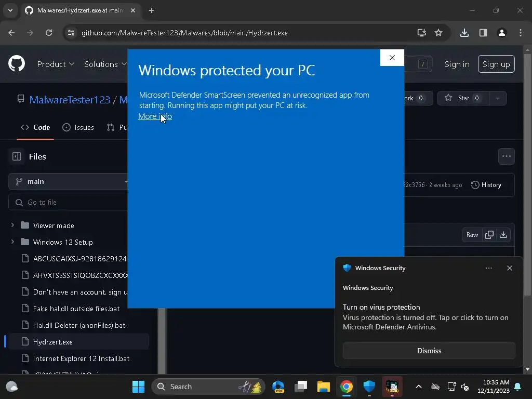532x399 pixels.
Task: Open Windows Security notification options dots
Action: [488, 268]
